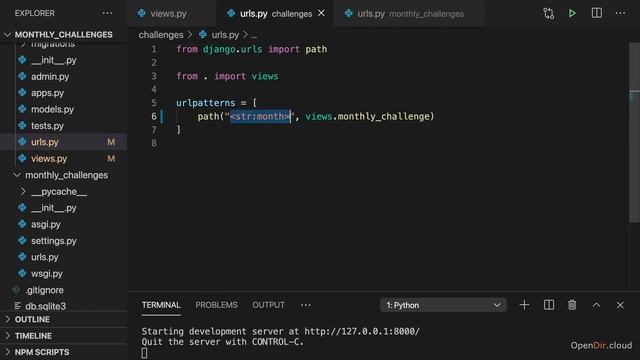This screenshot has height=360, width=640.
Task: Open __init__.py below __pycache__ folder
Action: 53,208
